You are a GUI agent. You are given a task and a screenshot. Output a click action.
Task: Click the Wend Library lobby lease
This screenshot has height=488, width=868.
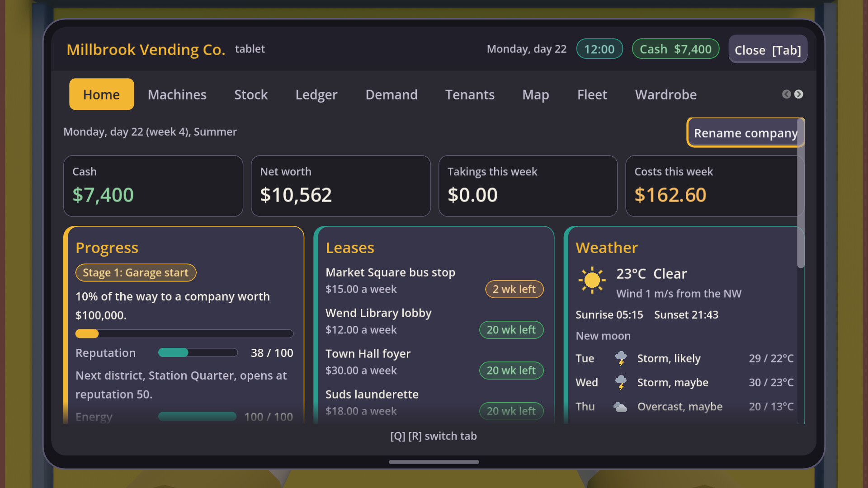[434, 321]
